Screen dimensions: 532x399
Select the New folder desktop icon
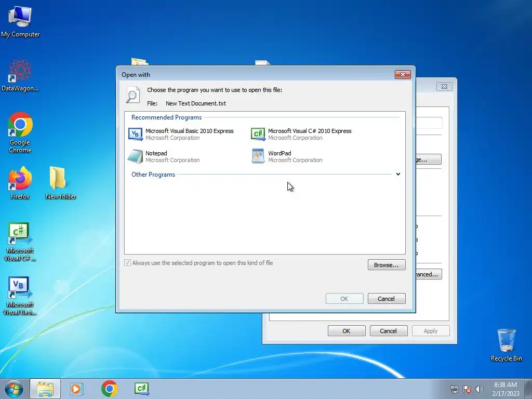(x=61, y=182)
